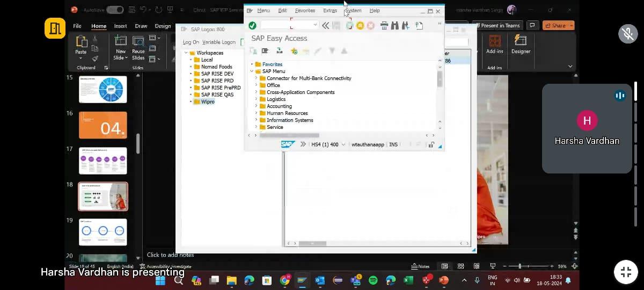Open the SAP Favorites menu

pyautogui.click(x=305, y=11)
